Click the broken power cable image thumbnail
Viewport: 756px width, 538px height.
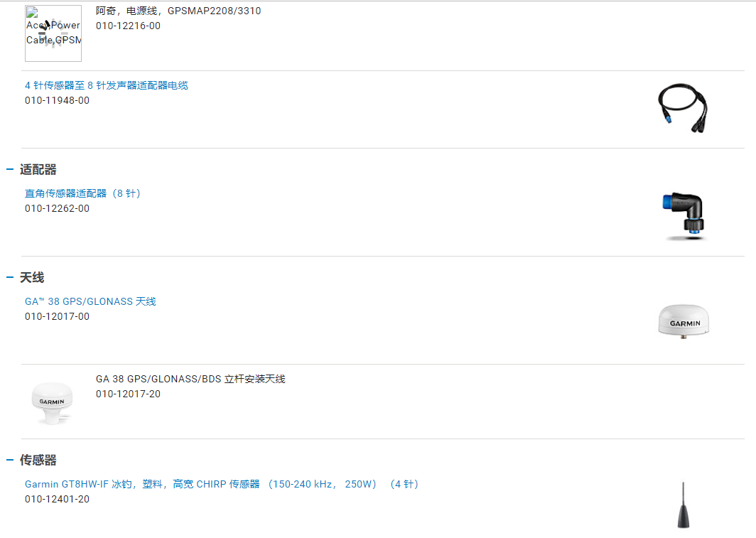click(x=53, y=33)
